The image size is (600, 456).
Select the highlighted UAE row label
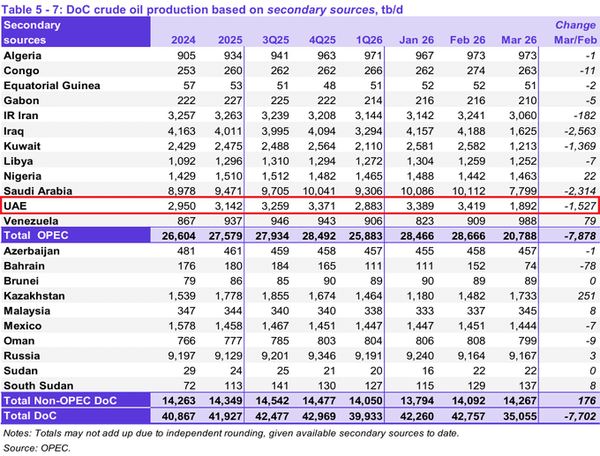(x=15, y=206)
